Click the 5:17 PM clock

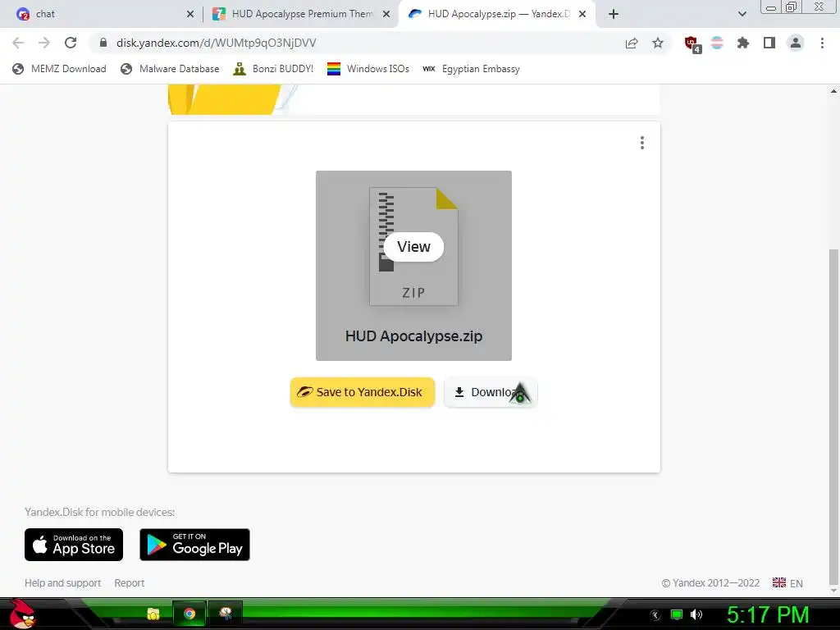tap(767, 615)
